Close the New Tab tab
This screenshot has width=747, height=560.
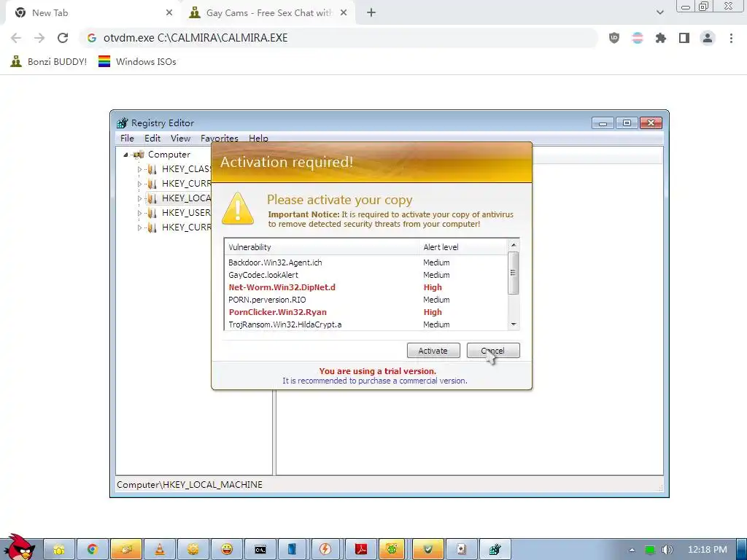169,13
